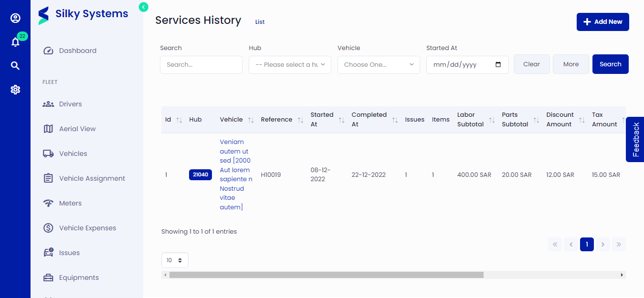Click the user account icon in sidebar
644x298 pixels.
point(15,18)
